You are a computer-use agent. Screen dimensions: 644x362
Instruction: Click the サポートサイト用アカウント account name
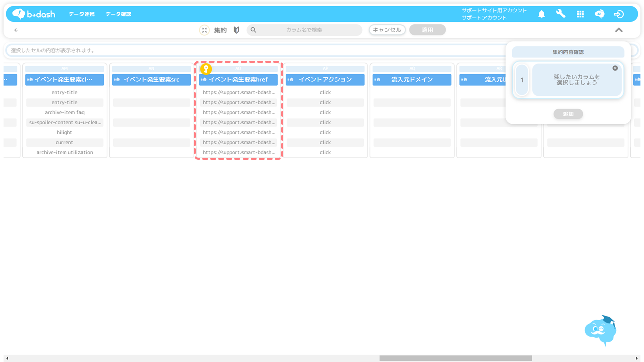494,10
